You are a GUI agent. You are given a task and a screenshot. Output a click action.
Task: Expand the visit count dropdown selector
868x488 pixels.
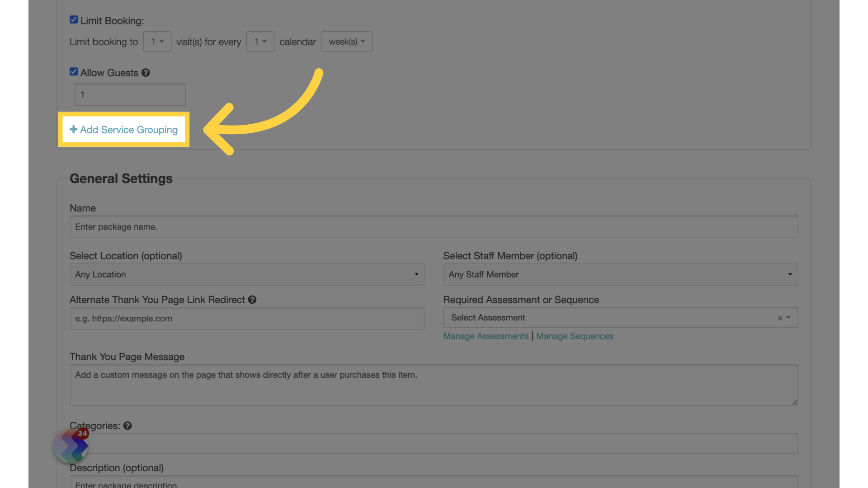point(156,41)
